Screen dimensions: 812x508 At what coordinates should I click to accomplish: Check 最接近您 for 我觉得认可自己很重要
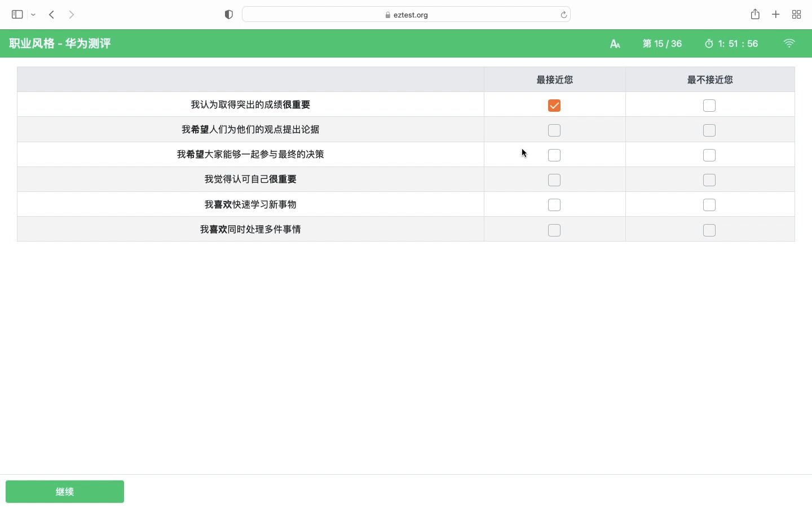coord(554,180)
